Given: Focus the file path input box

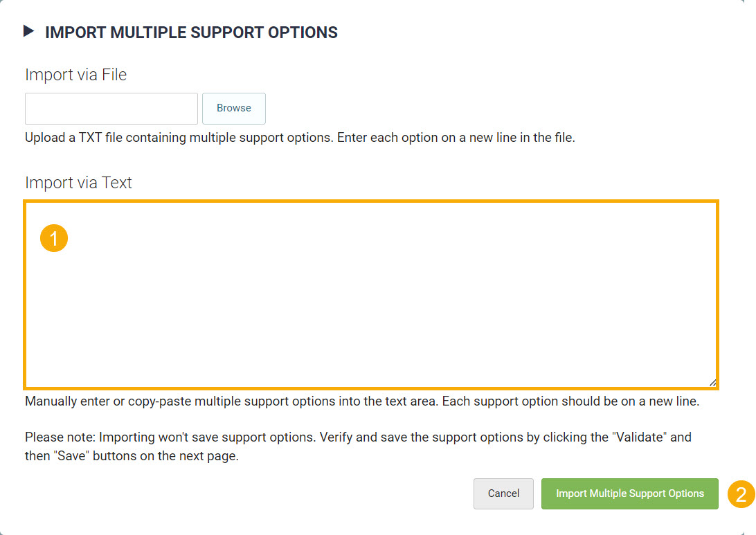Looking at the screenshot, I should click(x=111, y=109).
